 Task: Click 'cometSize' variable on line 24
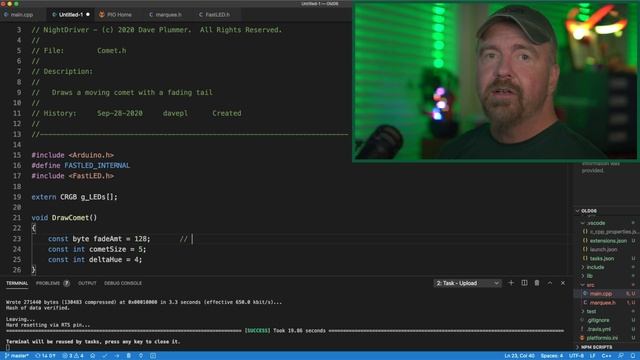[x=107, y=249]
